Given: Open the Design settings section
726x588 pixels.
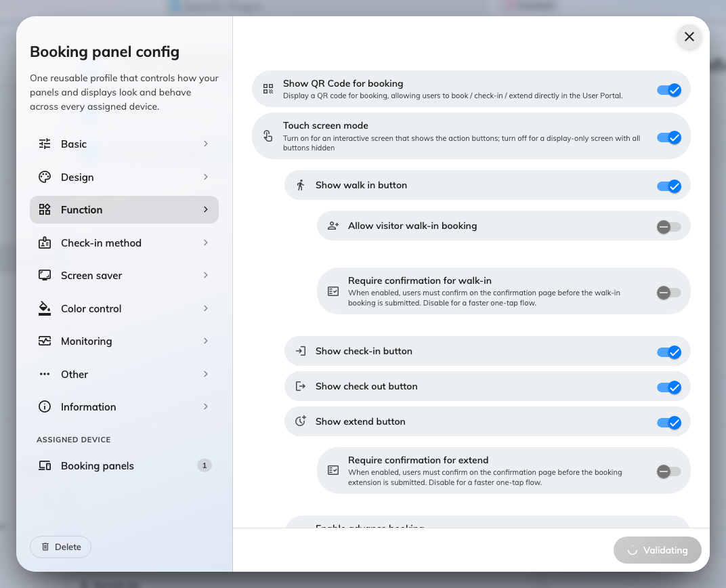Looking at the screenshot, I should [124, 177].
